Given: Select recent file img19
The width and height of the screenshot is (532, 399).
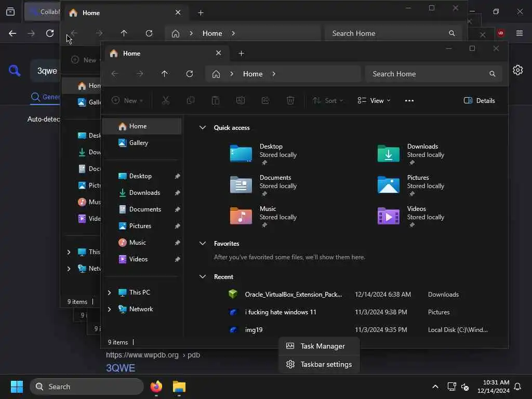Looking at the screenshot, I should point(254,330).
